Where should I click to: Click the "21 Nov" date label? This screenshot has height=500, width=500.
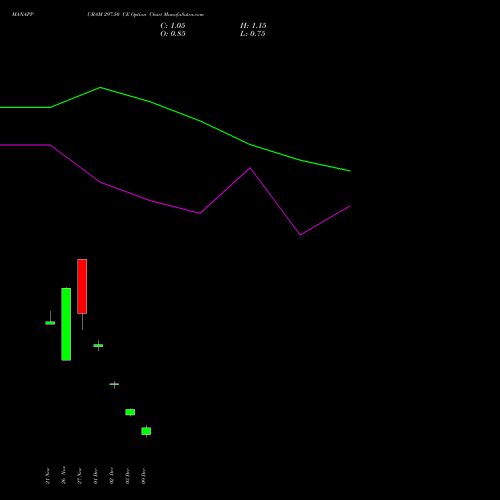coord(48,476)
